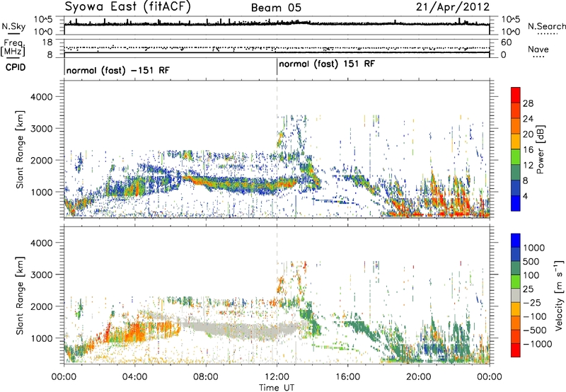Viewport: 566px width, 392px height.
Task: Select the '12' value on the power color bar
Action: click(528, 166)
